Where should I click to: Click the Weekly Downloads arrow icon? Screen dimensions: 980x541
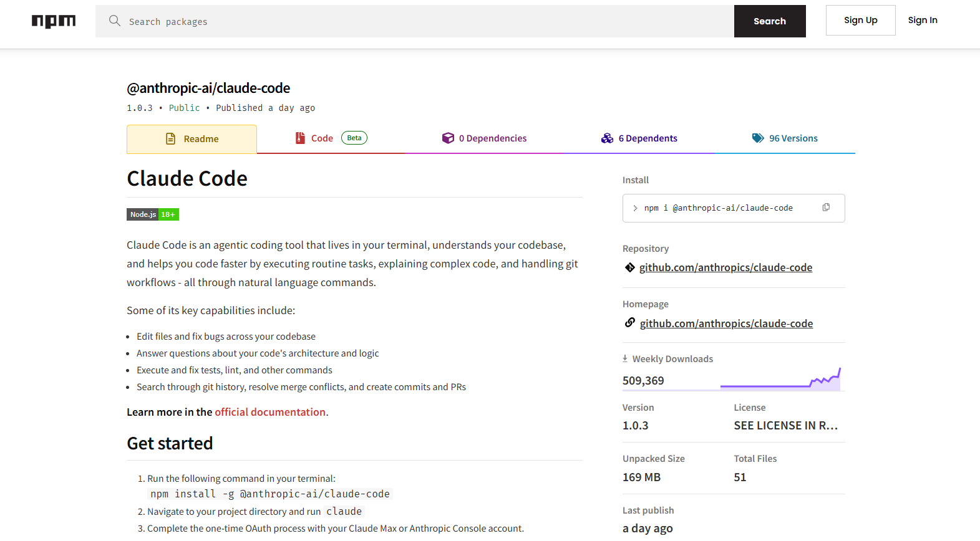[x=625, y=358]
